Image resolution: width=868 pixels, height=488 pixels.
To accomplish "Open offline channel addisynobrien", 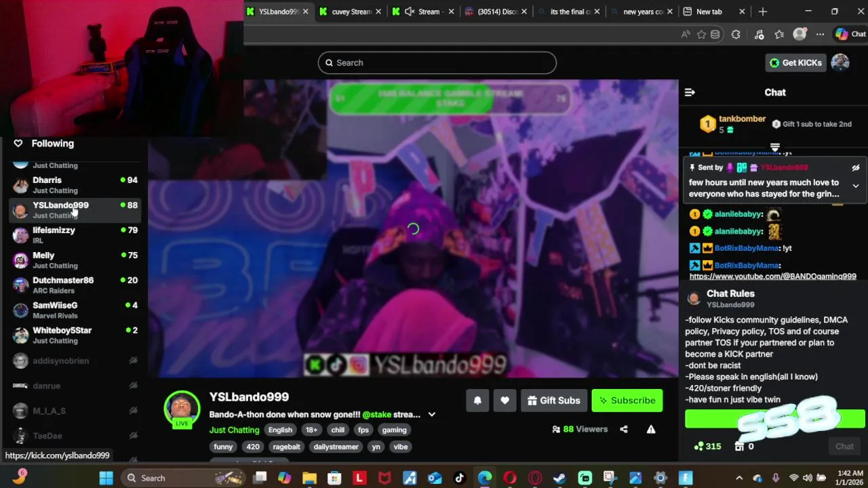I will tap(75, 361).
